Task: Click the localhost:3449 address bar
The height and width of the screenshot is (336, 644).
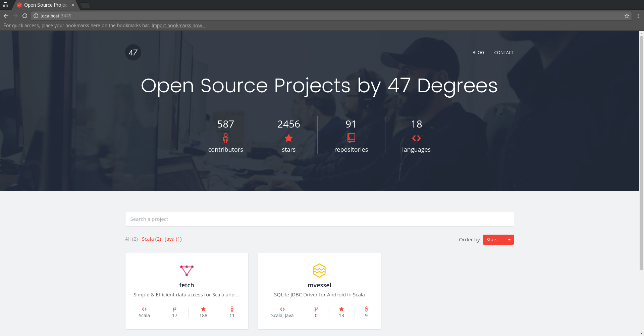Action: click(x=331, y=16)
